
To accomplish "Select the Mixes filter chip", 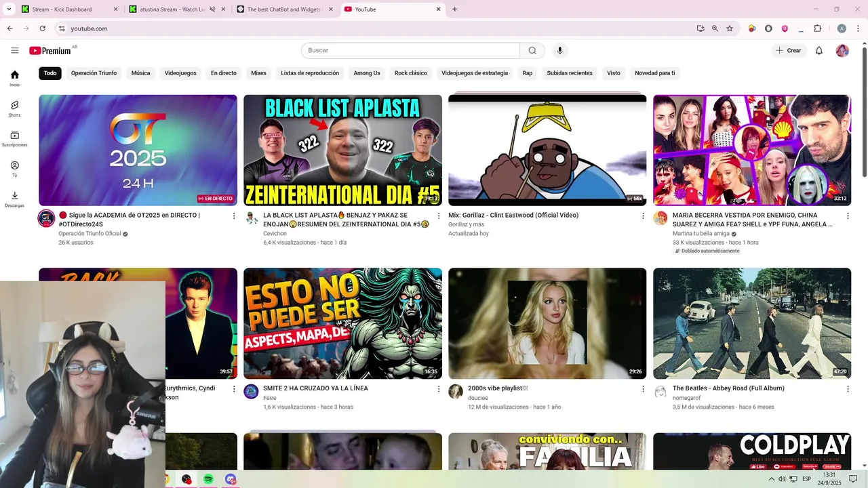I will 258,73.
